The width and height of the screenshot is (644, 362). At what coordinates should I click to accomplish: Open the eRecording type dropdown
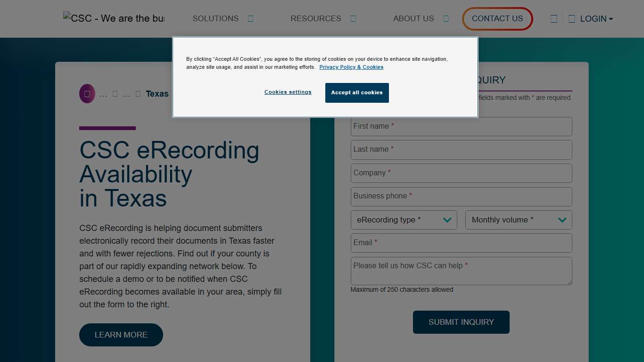[404, 220]
